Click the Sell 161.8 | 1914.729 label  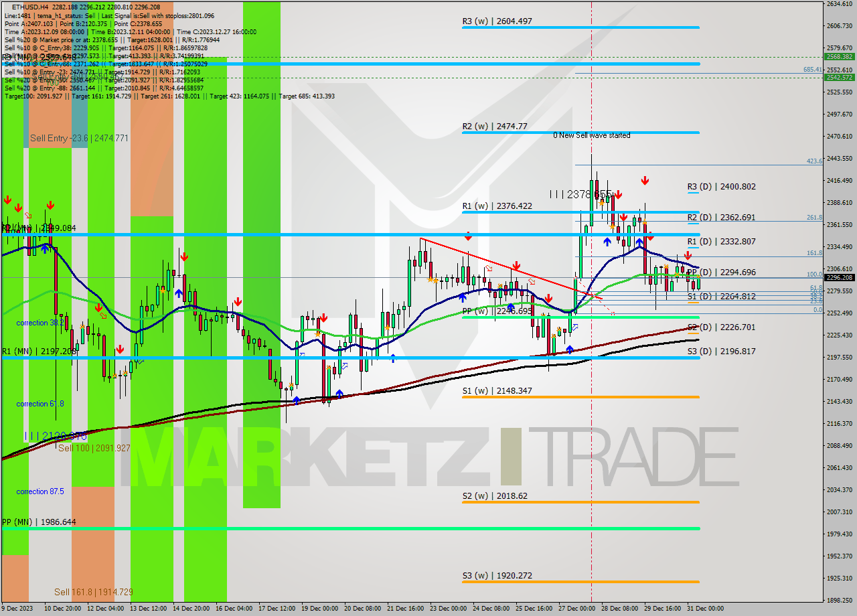94,593
